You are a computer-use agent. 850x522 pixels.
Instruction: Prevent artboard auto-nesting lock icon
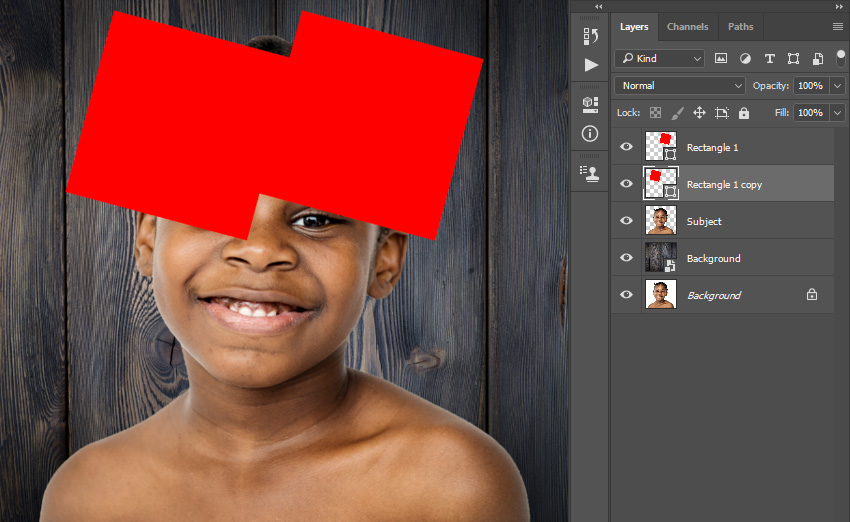tap(722, 113)
